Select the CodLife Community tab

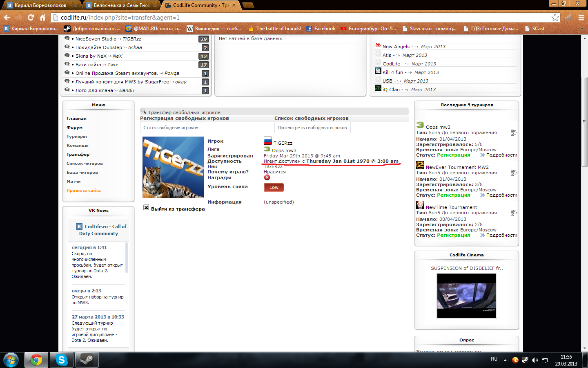tap(200, 5)
